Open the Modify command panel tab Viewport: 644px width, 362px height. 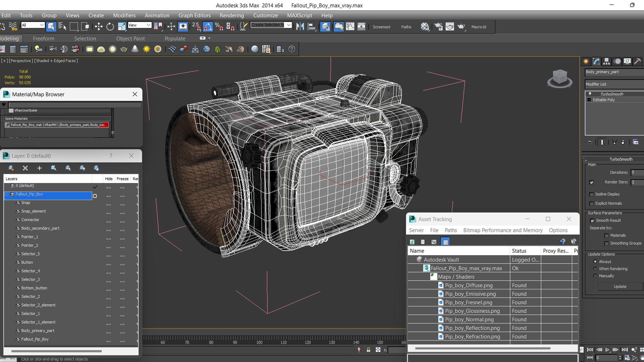tap(596, 61)
